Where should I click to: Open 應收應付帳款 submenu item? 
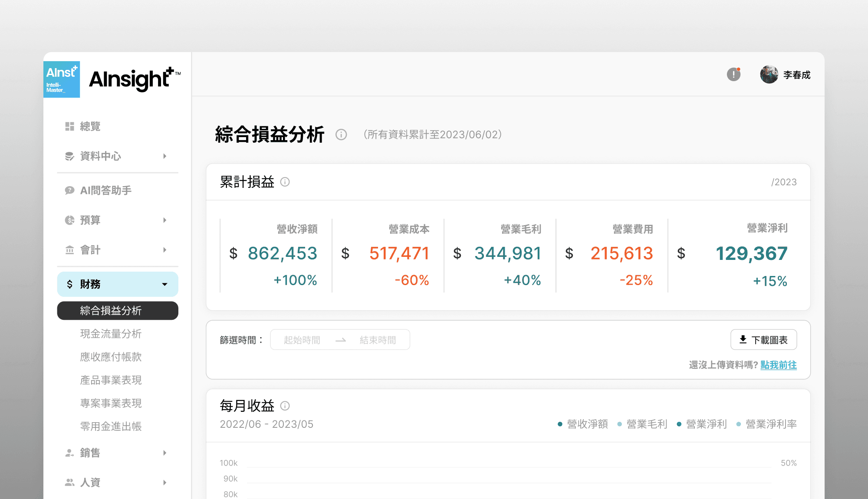[x=111, y=357]
